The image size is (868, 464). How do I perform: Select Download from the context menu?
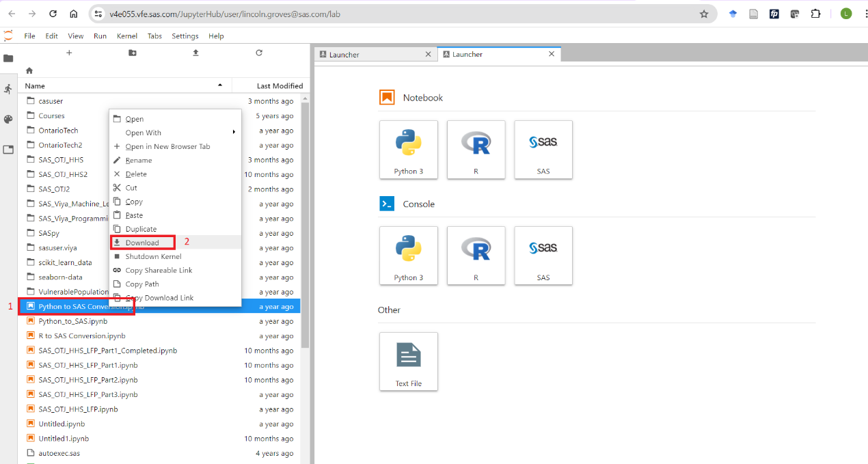143,242
